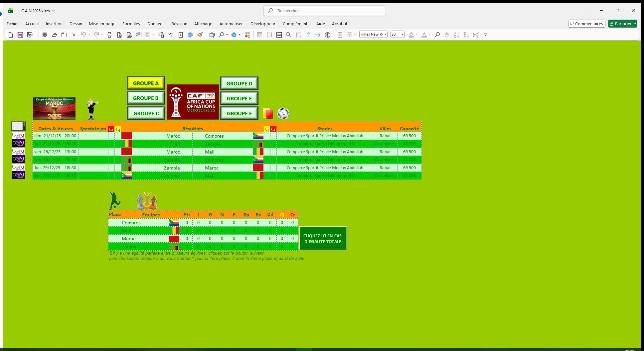Click the Sort A to Z icon
This screenshot has height=351, width=644.
click(x=457, y=35)
